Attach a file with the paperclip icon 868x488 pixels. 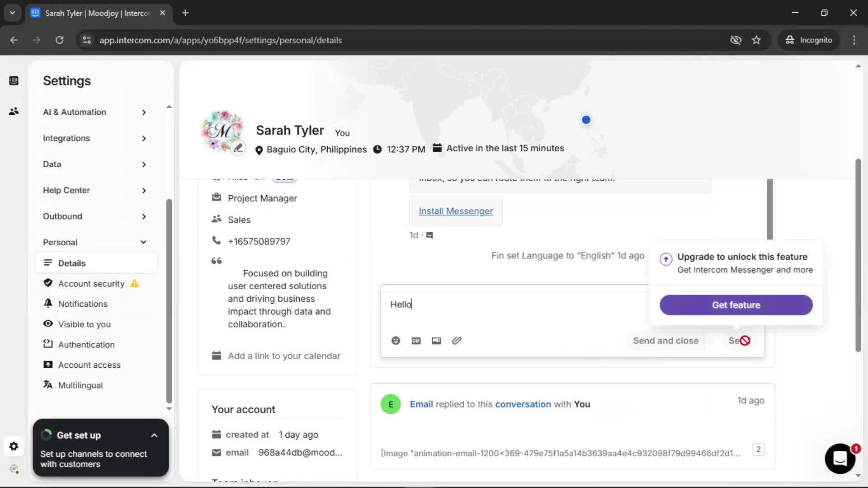tap(457, 341)
